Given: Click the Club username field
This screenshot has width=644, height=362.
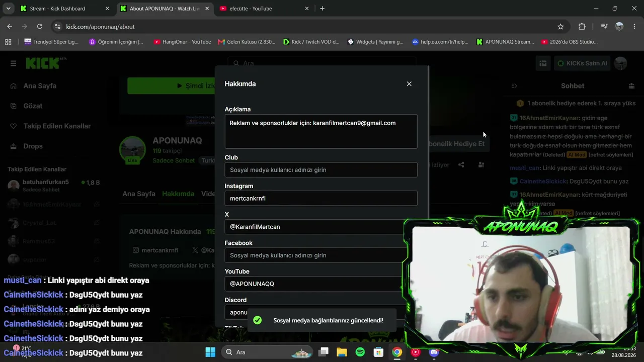Looking at the screenshot, I should point(321,170).
